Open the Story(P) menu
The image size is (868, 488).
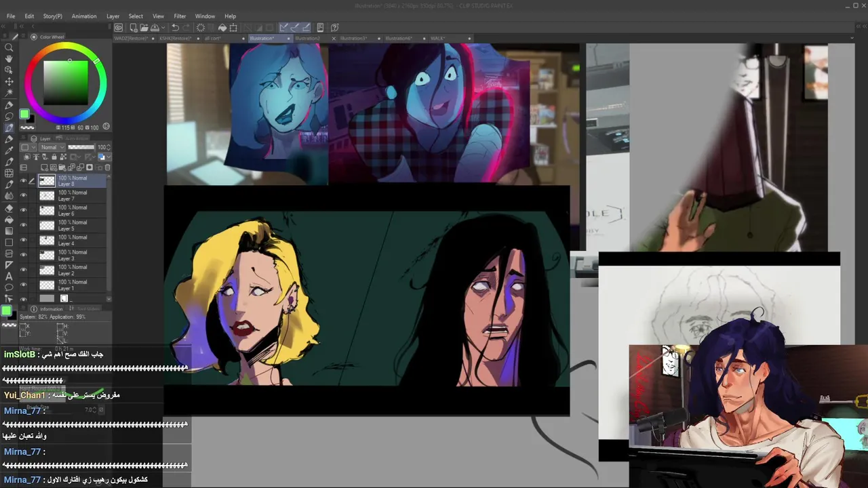point(52,16)
